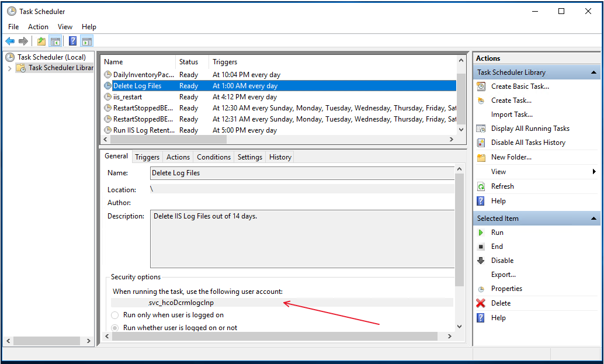Switch to the History tab

tap(280, 157)
